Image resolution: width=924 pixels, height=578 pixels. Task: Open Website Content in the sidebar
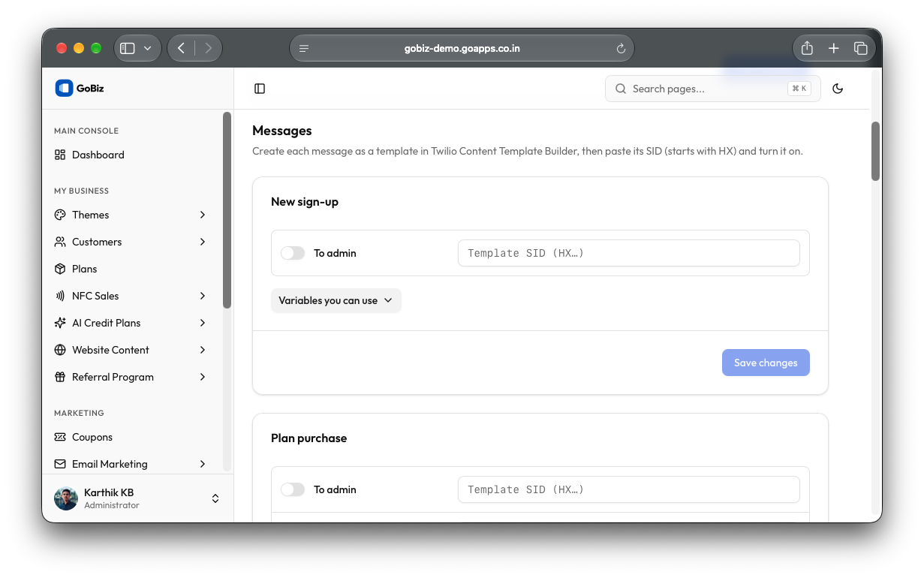pos(131,350)
